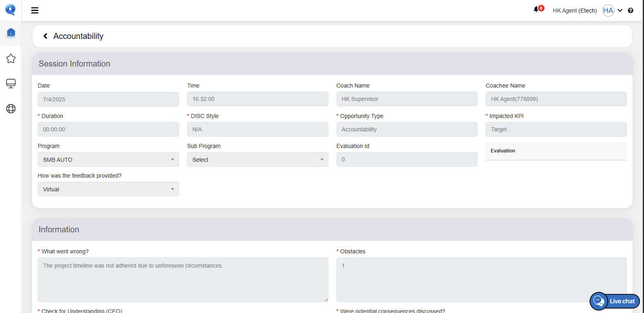Expand the user account chevron menu
Viewport: 644px width, 313px height.
(620, 11)
